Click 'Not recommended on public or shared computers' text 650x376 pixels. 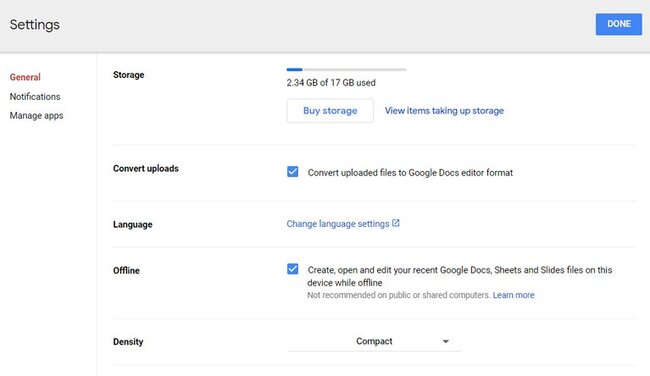399,295
